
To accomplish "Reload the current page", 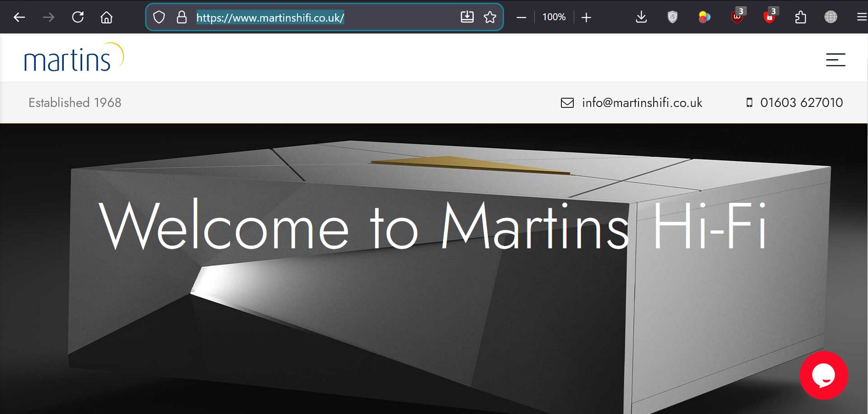I will (78, 17).
